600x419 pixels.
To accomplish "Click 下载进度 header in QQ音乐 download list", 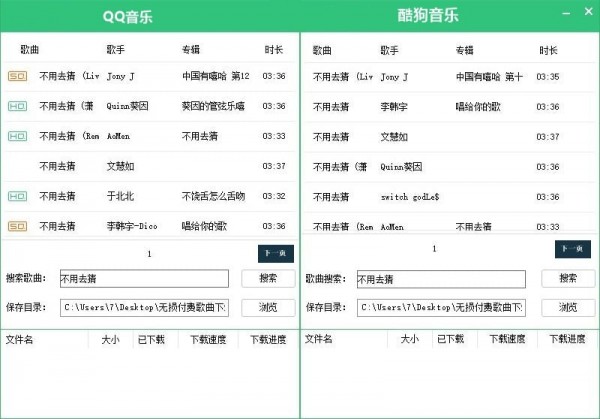I will tap(268, 339).
